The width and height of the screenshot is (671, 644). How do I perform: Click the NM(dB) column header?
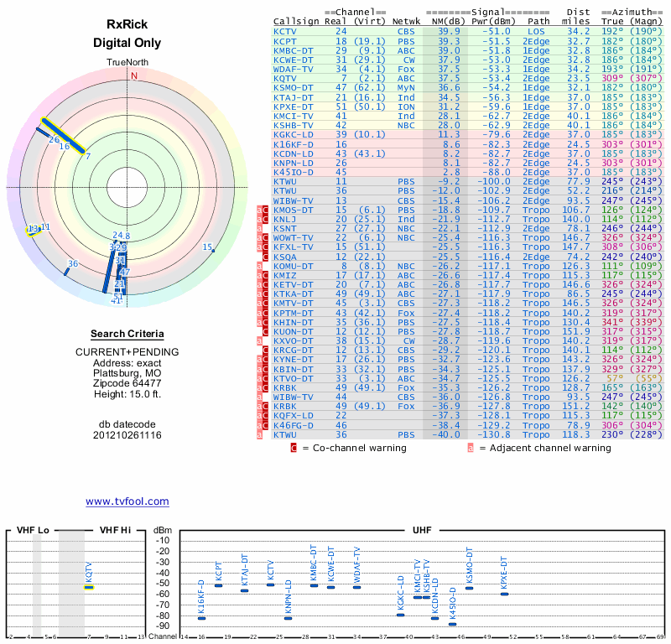(448, 22)
